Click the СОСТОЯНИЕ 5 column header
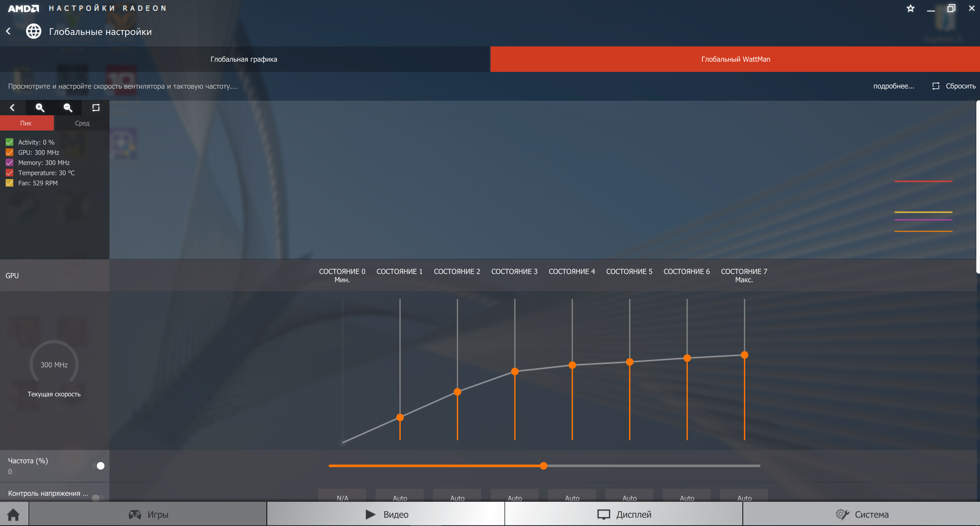 click(629, 272)
